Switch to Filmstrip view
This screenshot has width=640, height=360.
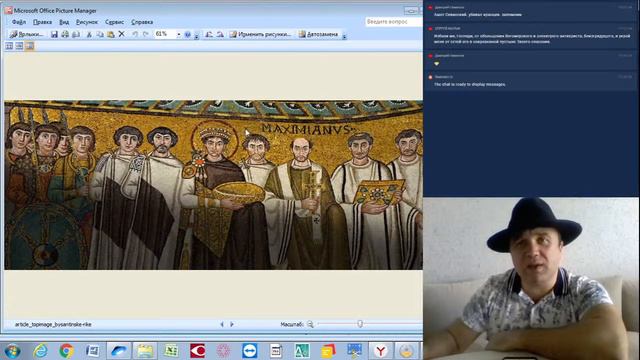point(19,46)
